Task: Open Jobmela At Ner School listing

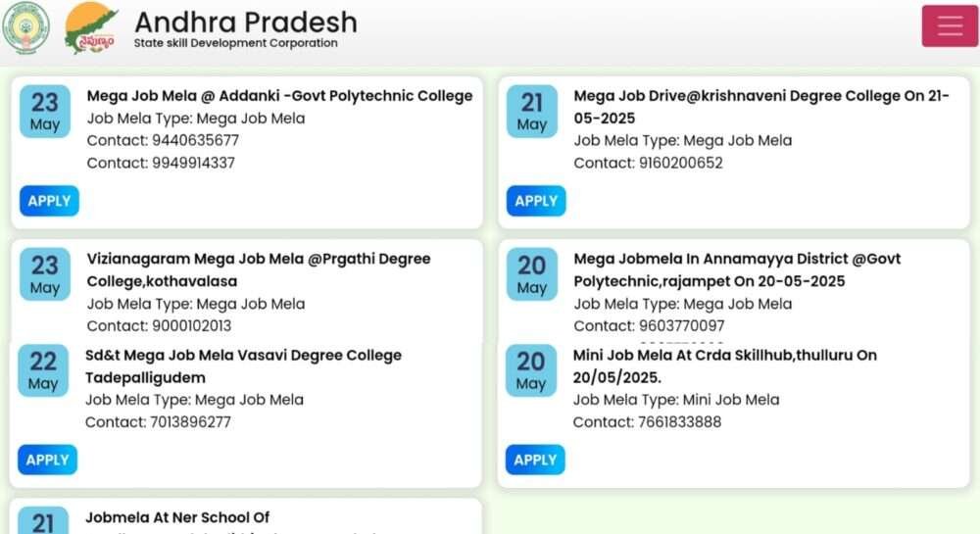Action: (177, 517)
